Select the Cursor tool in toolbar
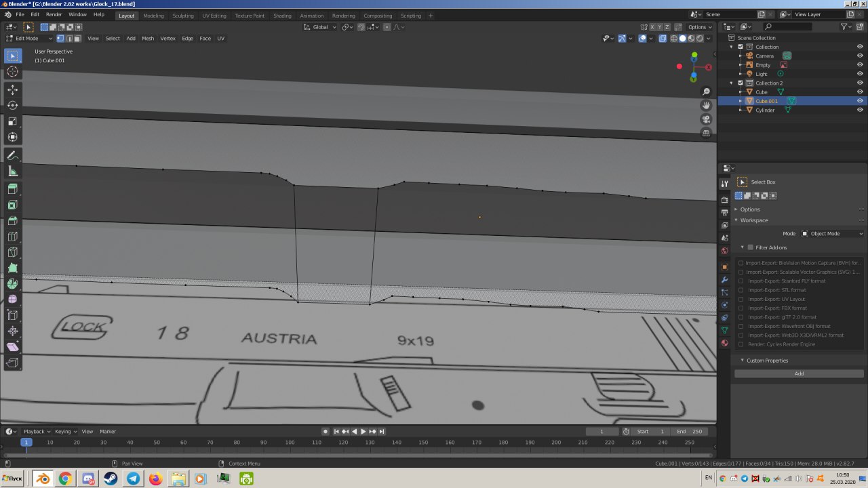This screenshot has height=488, width=868. [12, 71]
